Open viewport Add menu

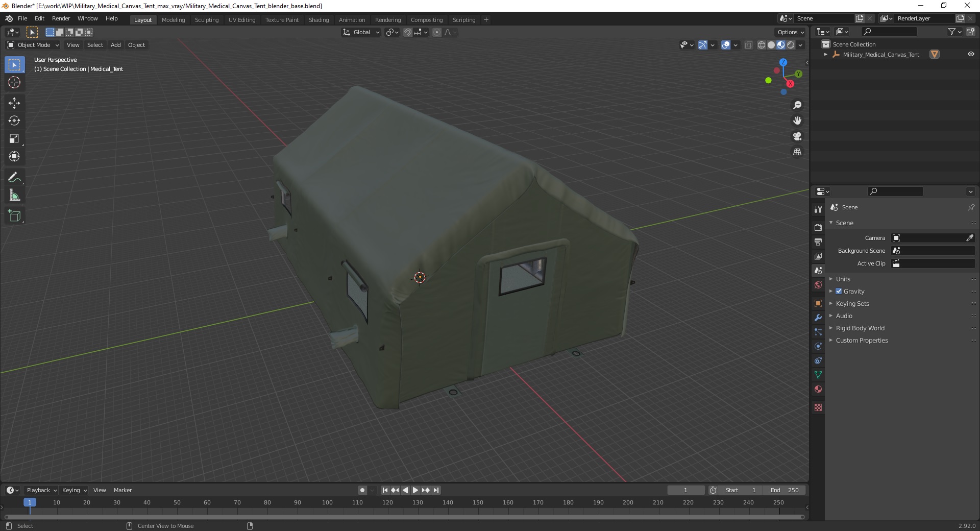(116, 45)
